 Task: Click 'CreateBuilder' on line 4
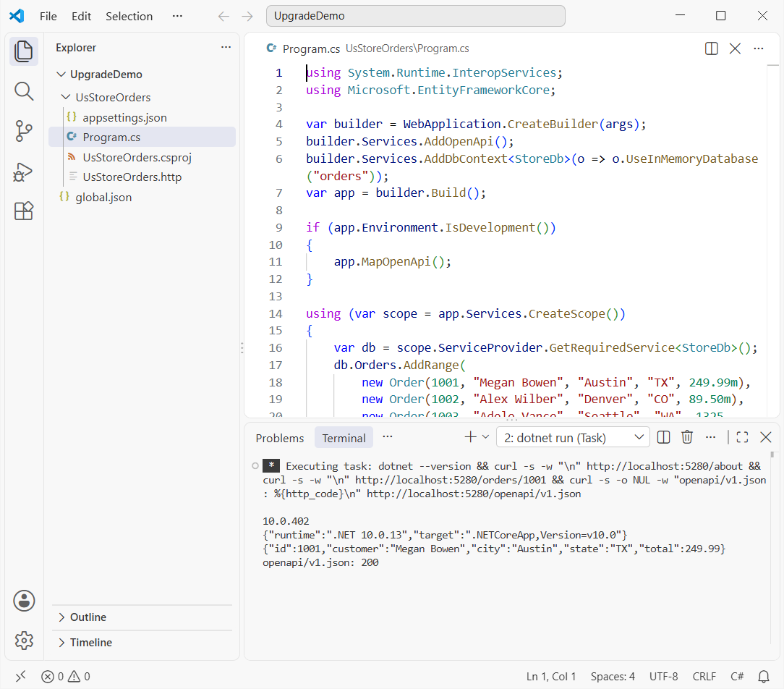click(553, 124)
